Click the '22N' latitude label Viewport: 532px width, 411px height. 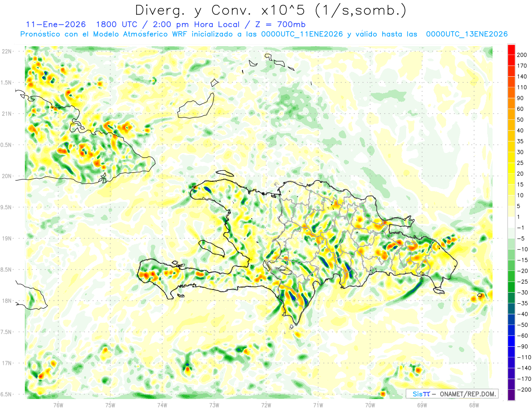[x=8, y=51]
